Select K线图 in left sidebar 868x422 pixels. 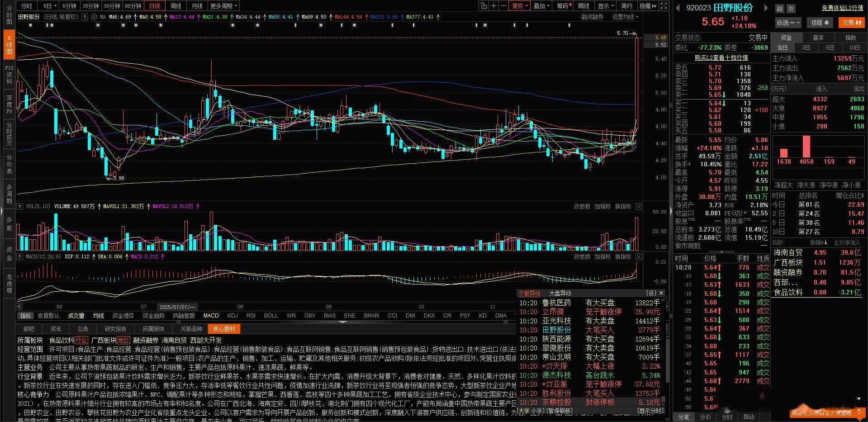pyautogui.click(x=9, y=45)
